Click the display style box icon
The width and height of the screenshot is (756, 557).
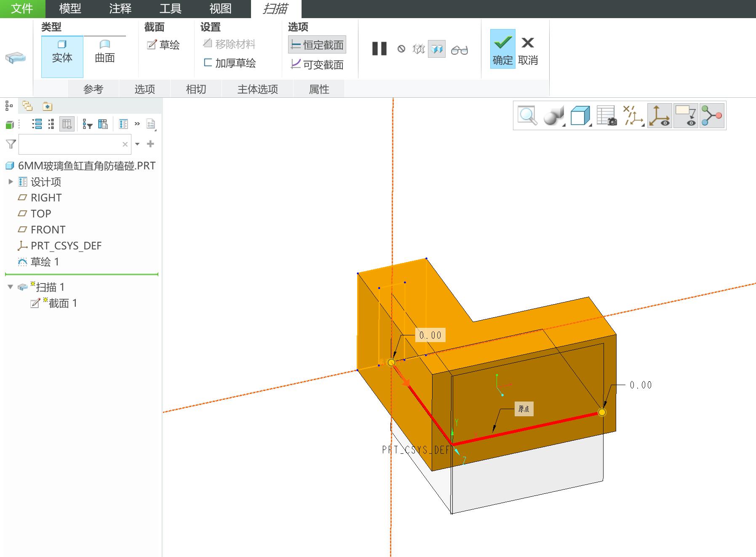[x=580, y=115]
